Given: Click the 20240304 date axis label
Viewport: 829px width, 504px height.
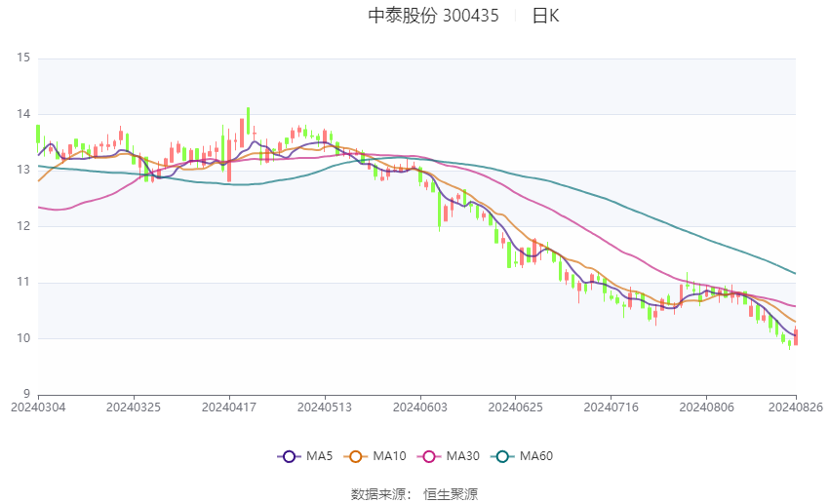Looking at the screenshot, I should [x=38, y=407].
